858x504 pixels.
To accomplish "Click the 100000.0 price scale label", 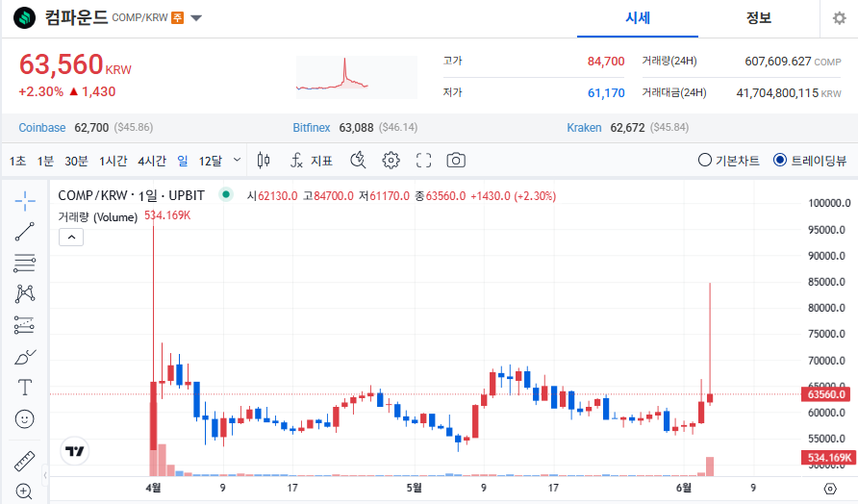I will coord(829,203).
